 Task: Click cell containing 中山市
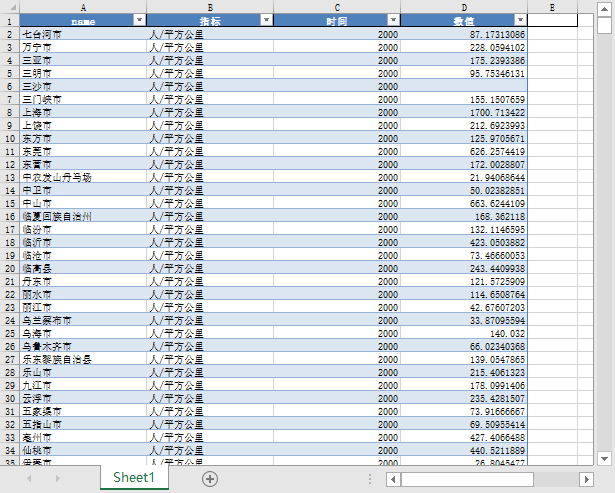coord(83,204)
